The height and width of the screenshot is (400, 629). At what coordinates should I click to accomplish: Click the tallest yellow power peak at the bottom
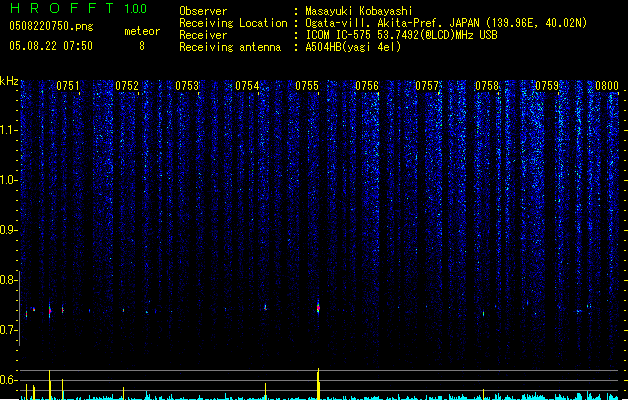(x=318, y=384)
